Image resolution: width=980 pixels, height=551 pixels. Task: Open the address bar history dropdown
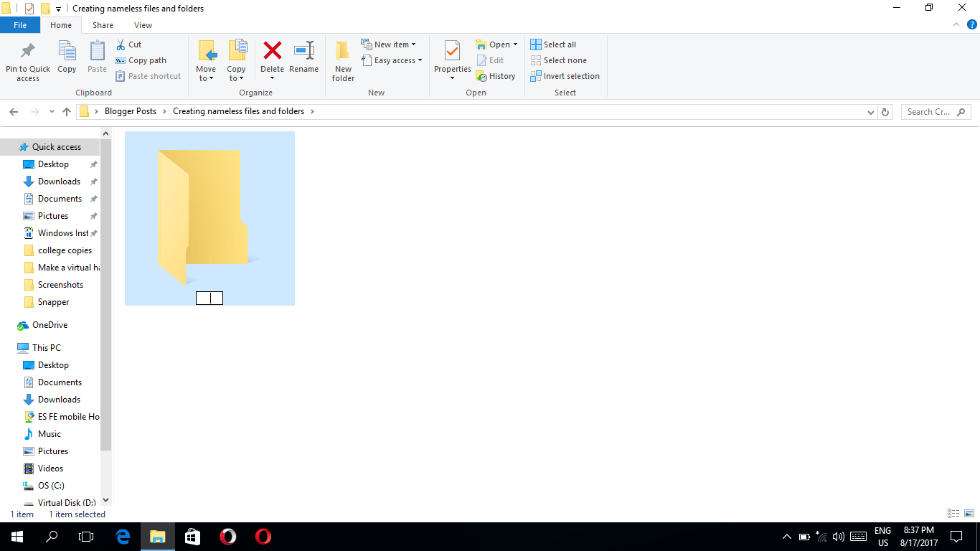coord(871,112)
